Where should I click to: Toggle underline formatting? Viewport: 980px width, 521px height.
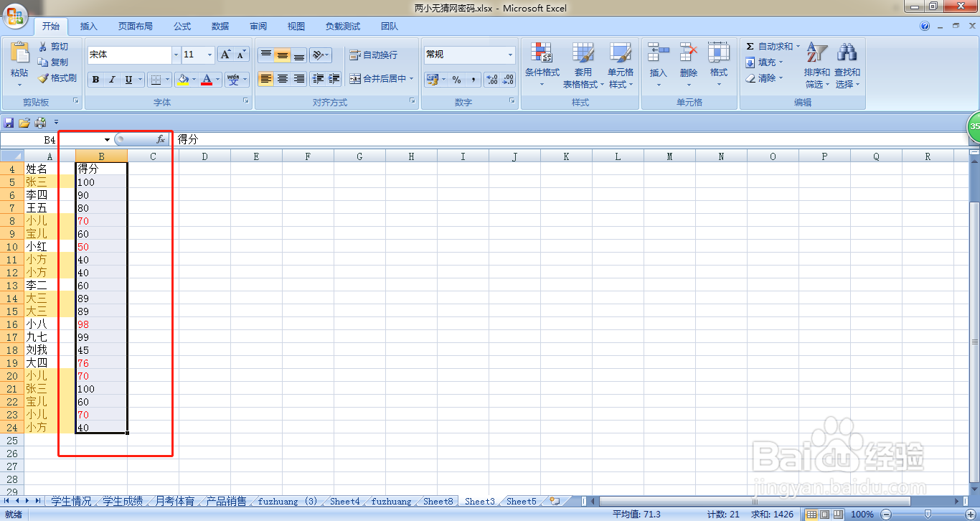click(128, 79)
